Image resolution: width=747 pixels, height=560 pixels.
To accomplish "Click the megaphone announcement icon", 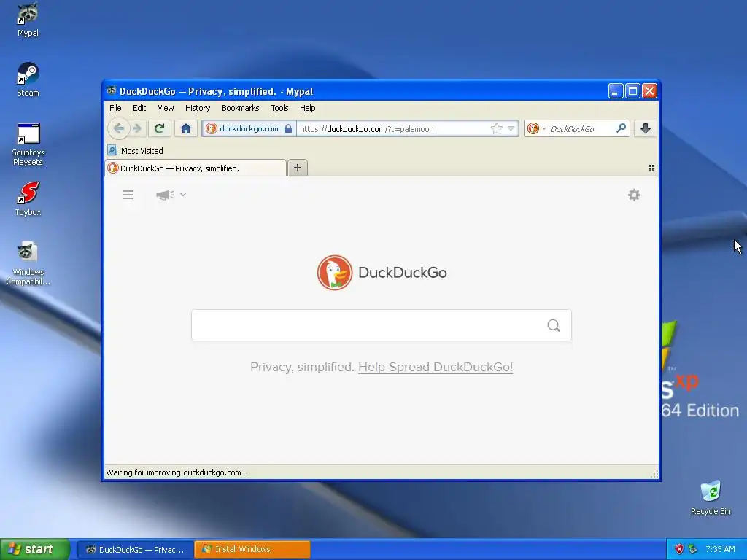I will [x=165, y=195].
